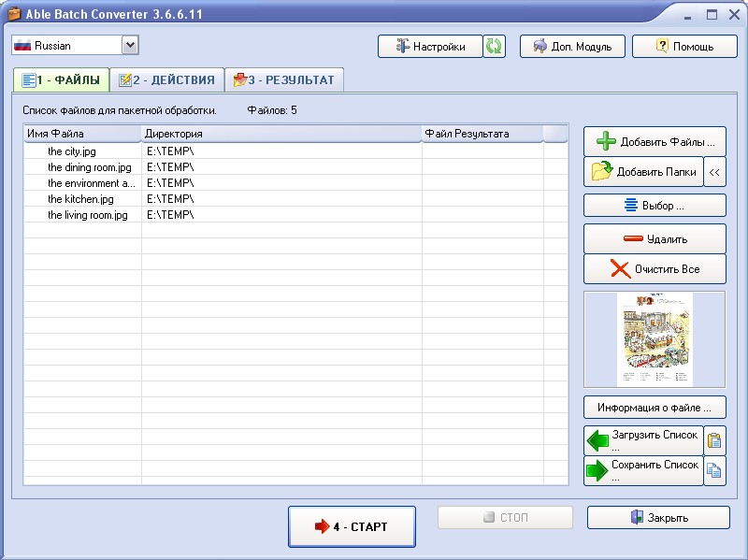
Task: Open Информация о файле button
Action: [654, 408]
